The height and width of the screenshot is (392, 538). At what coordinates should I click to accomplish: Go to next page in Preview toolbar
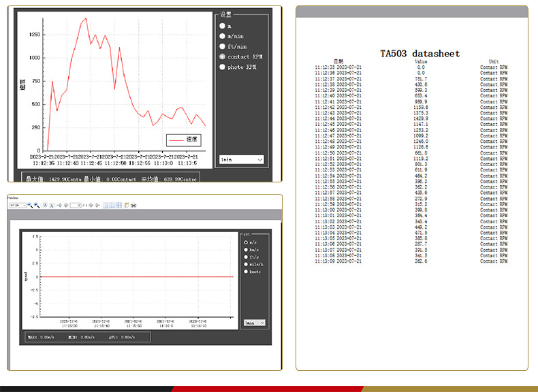coord(91,205)
